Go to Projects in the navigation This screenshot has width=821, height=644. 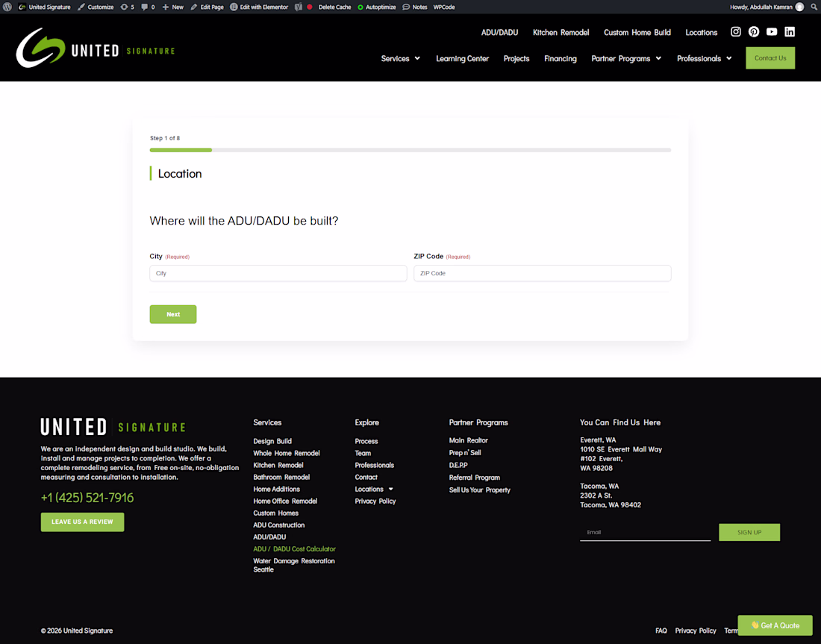point(516,59)
